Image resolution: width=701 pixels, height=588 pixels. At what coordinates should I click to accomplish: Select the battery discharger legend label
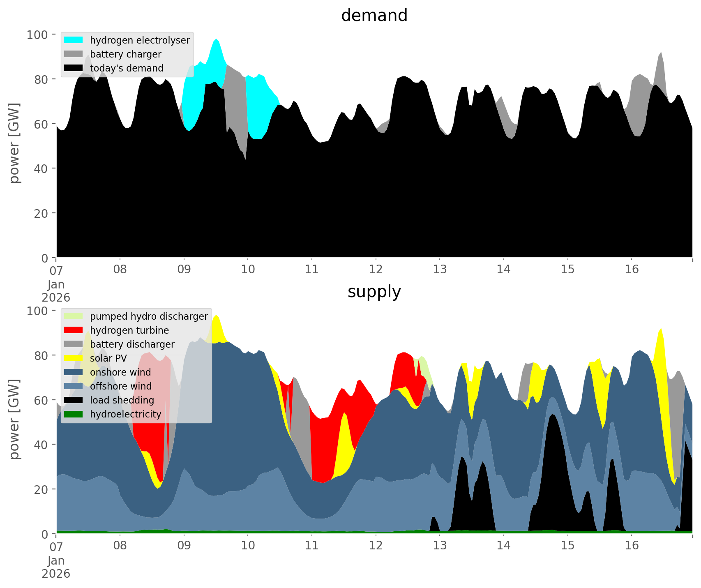click(132, 344)
